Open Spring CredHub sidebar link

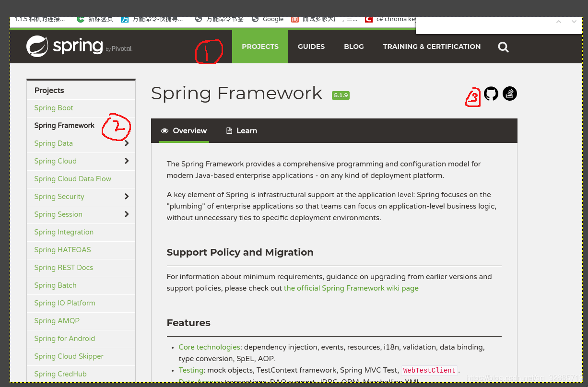pos(60,374)
